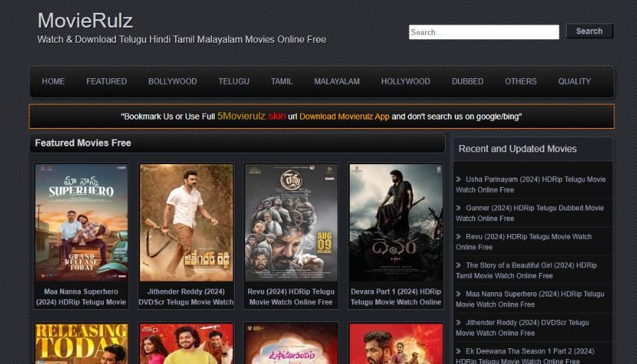
Task: Open the TAMIL menu item
Action: pos(282,81)
